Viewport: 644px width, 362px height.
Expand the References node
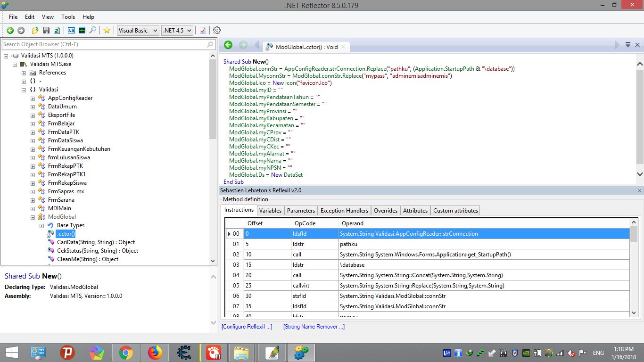pos(24,73)
